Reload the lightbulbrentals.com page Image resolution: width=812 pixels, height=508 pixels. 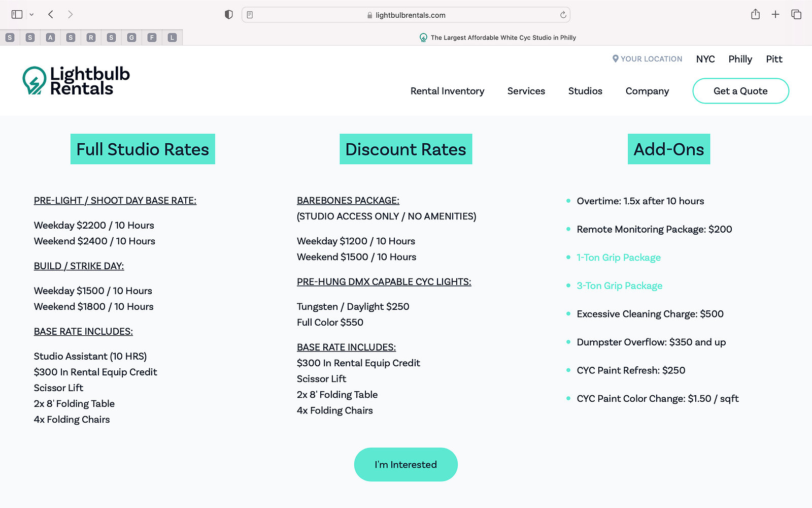point(563,15)
